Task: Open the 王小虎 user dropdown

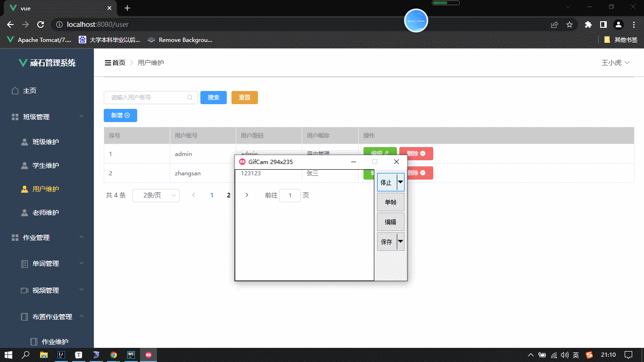Action: tap(616, 63)
